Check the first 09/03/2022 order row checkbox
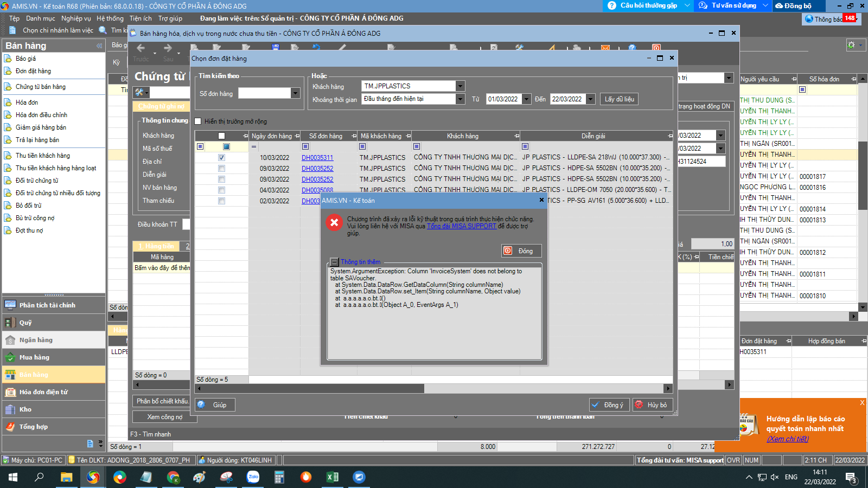 [x=221, y=169]
